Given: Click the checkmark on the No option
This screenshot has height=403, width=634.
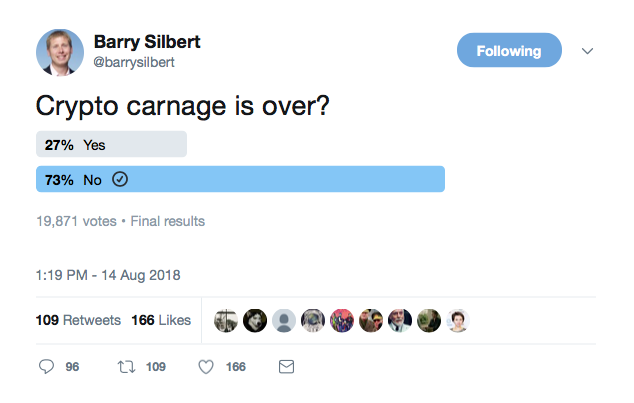Looking at the screenshot, I should tap(120, 179).
